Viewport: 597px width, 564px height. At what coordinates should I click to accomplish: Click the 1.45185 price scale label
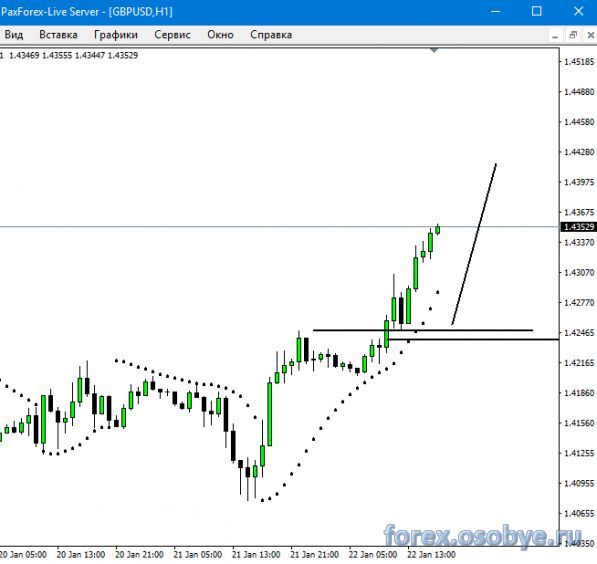579,62
